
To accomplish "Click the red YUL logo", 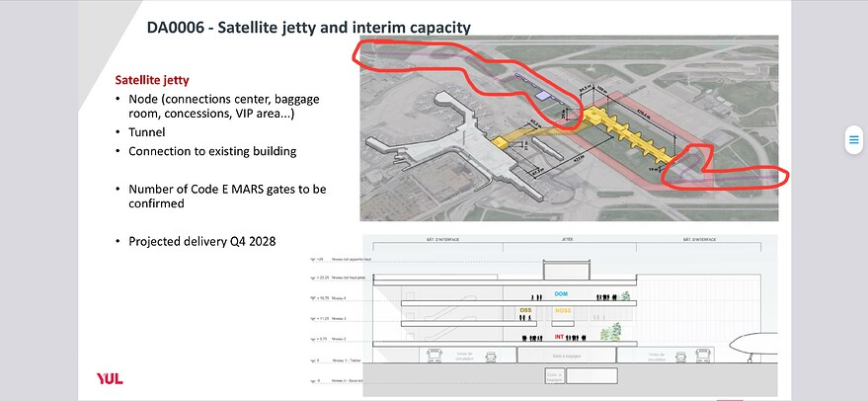I will (x=109, y=379).
